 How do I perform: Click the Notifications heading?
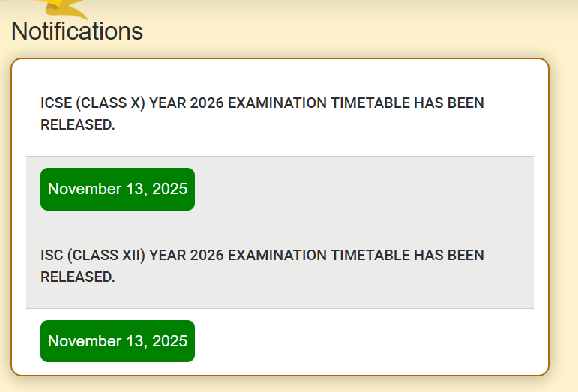[77, 31]
